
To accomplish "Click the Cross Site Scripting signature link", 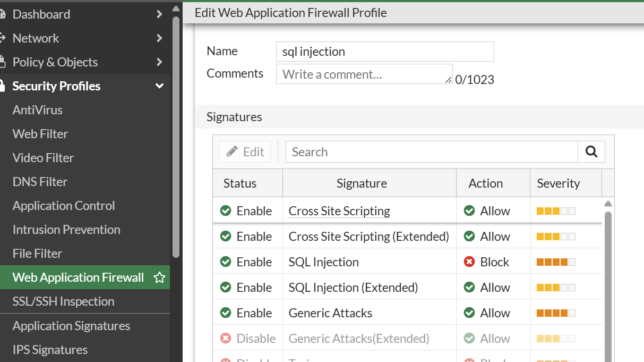I will (x=339, y=211).
